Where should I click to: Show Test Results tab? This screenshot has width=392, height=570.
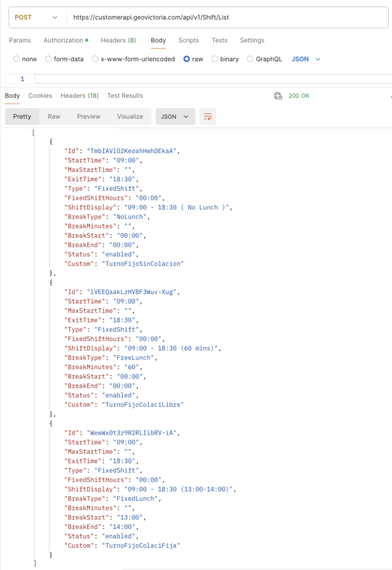(x=125, y=96)
